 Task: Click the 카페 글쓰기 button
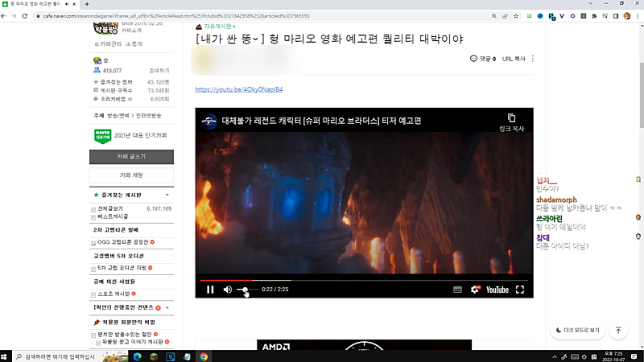[x=131, y=157]
